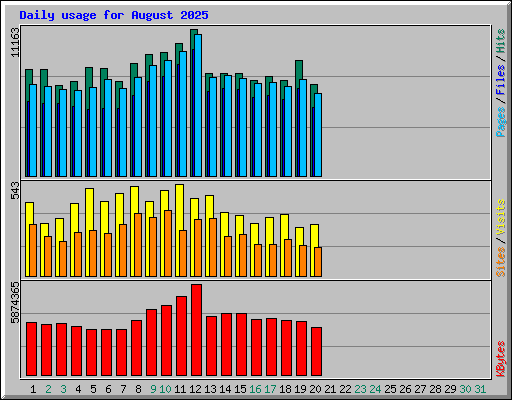Click day 9 on the x-axis
The height and width of the screenshot is (400, 512).
(153, 389)
